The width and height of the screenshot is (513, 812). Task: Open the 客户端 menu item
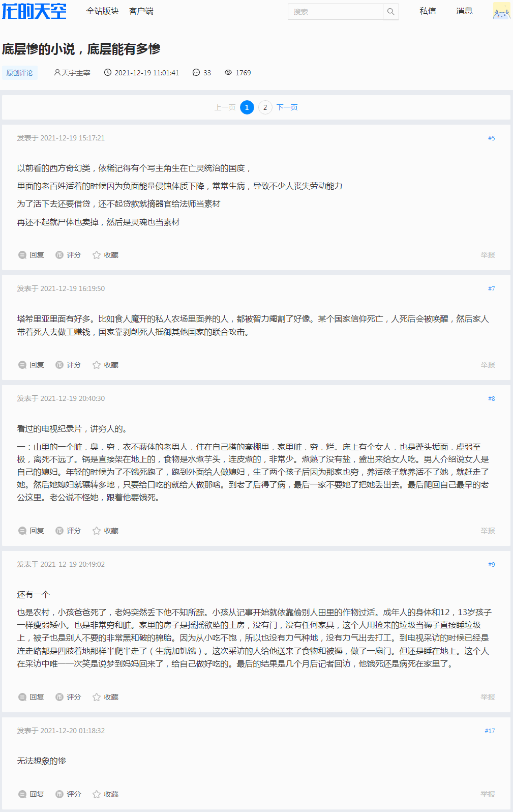141,11
